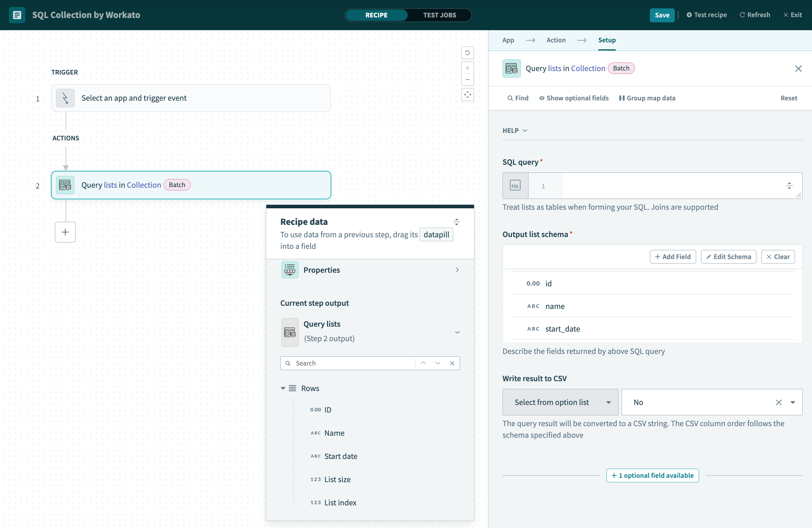Click the Properties icon in recipe data

290,270
